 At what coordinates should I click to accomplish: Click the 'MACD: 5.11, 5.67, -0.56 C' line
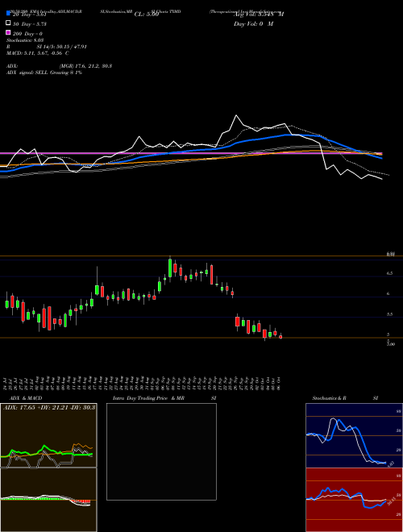click(38, 53)
